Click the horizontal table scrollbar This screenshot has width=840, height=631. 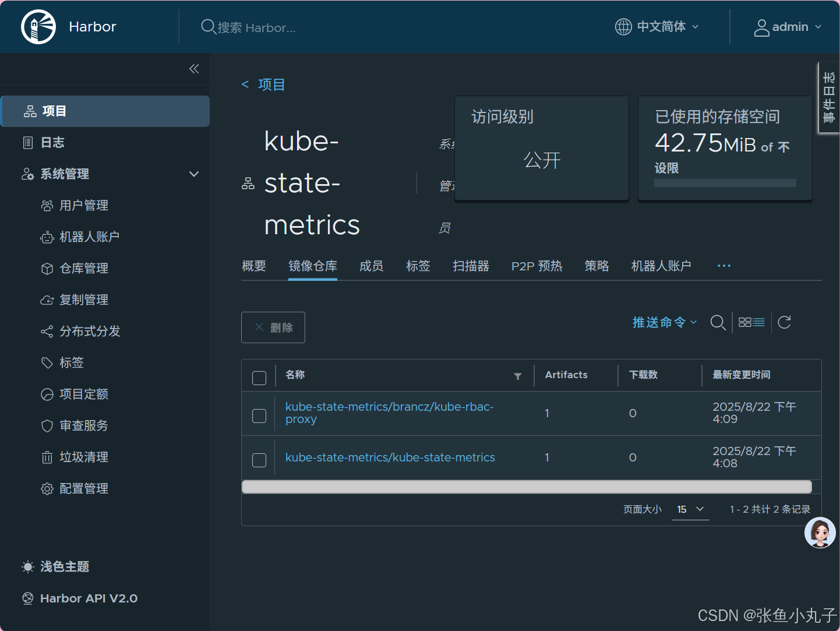point(527,487)
